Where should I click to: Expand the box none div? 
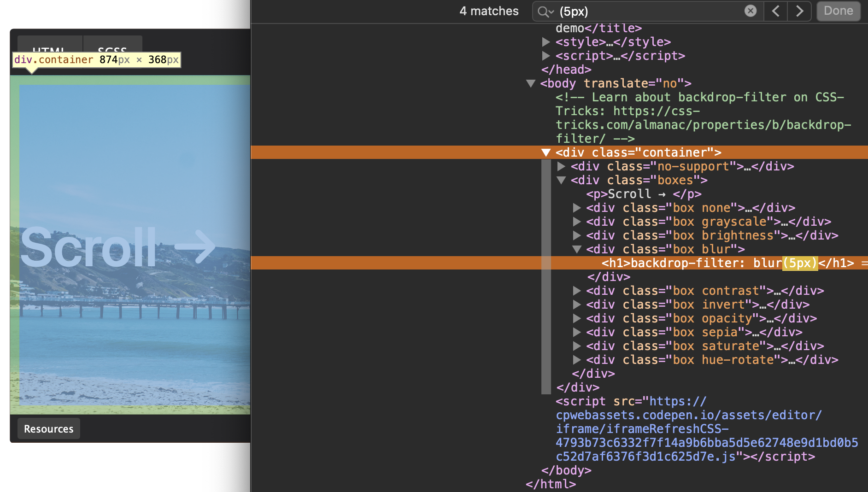[x=576, y=208]
